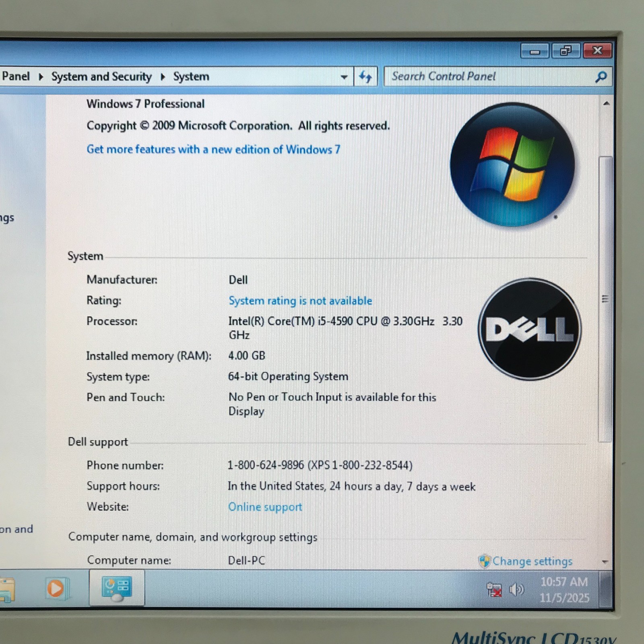
Task: Restore down the System window
Action: (x=566, y=51)
